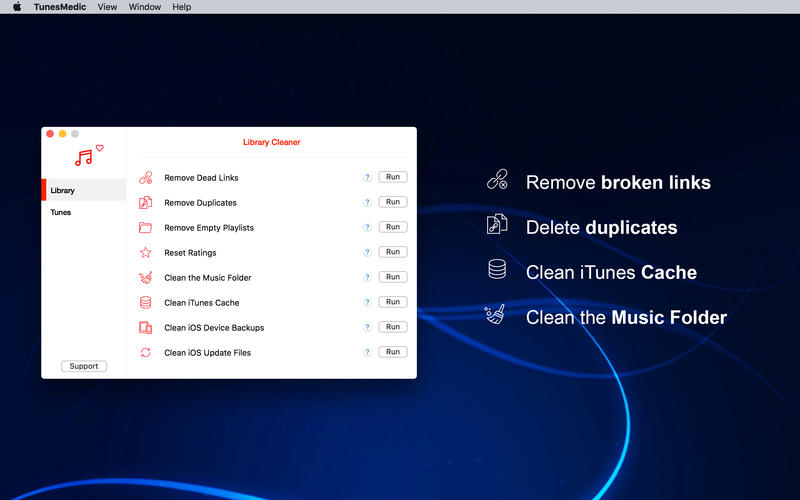The height and width of the screenshot is (500, 800).
Task: Open the Window menu
Action: coord(145,7)
